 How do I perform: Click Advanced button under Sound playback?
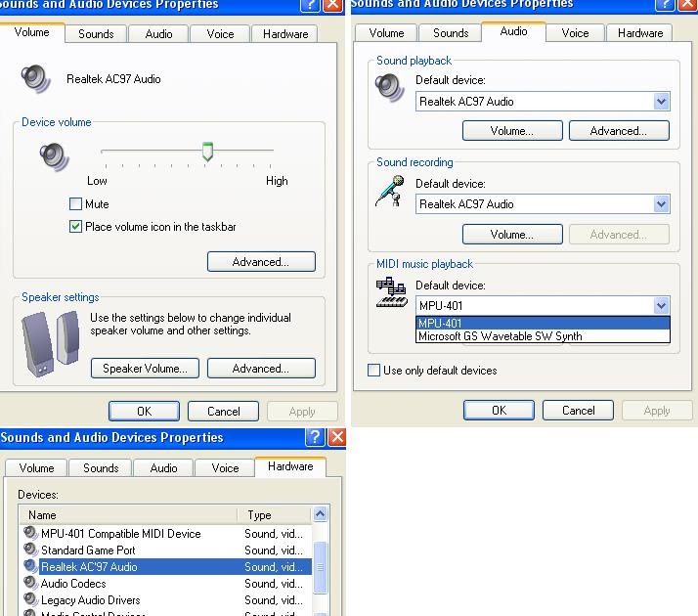[x=618, y=130]
